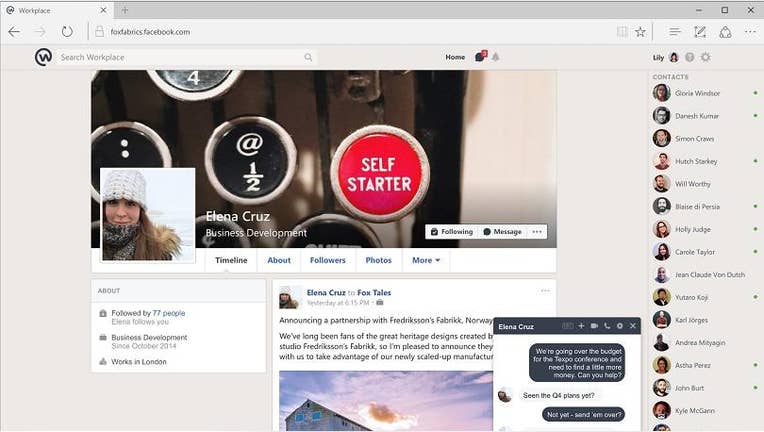Switch to the Followers tab
Viewport: 764px width, 432px height.
click(327, 260)
